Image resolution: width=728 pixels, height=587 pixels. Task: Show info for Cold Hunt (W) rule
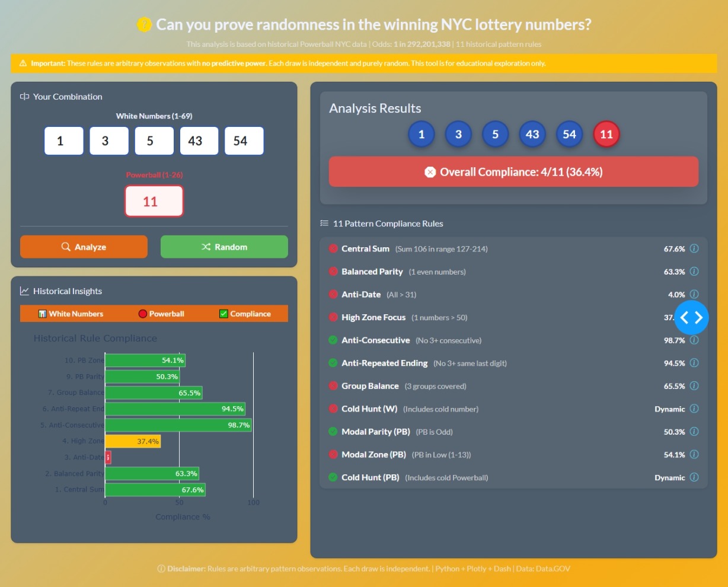click(694, 409)
